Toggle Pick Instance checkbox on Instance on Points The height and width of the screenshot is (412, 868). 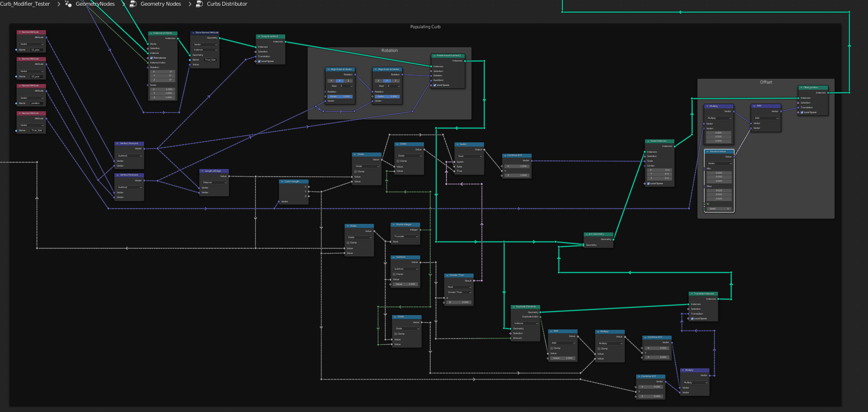(152, 58)
